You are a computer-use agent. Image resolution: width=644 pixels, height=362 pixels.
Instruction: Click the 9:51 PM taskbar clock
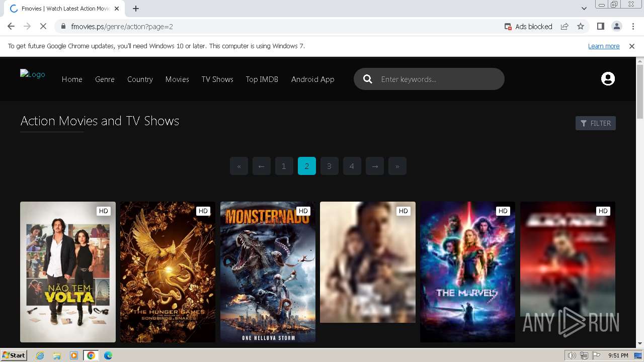click(x=618, y=355)
